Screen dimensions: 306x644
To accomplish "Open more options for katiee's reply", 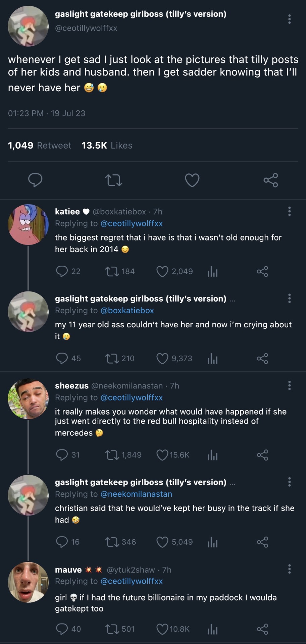I will pos(289,211).
